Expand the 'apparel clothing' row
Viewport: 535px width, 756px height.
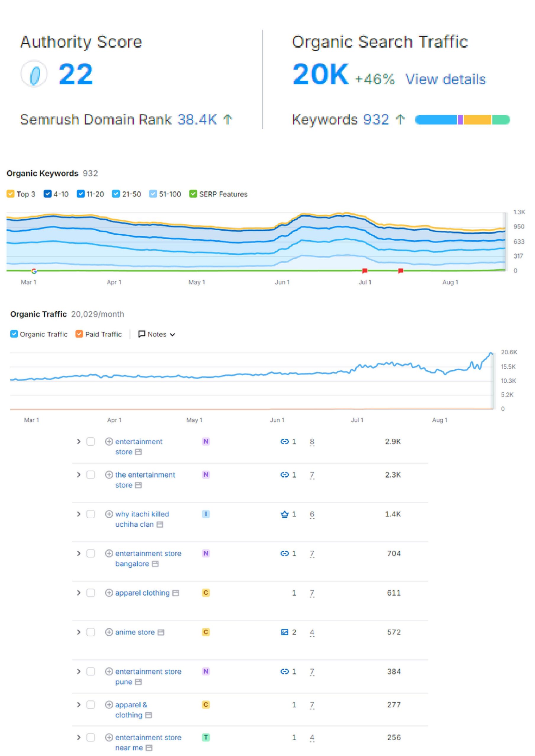point(78,593)
